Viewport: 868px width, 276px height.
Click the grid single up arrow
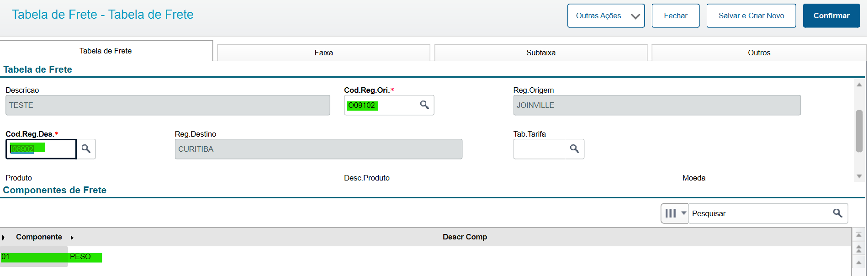click(858, 263)
